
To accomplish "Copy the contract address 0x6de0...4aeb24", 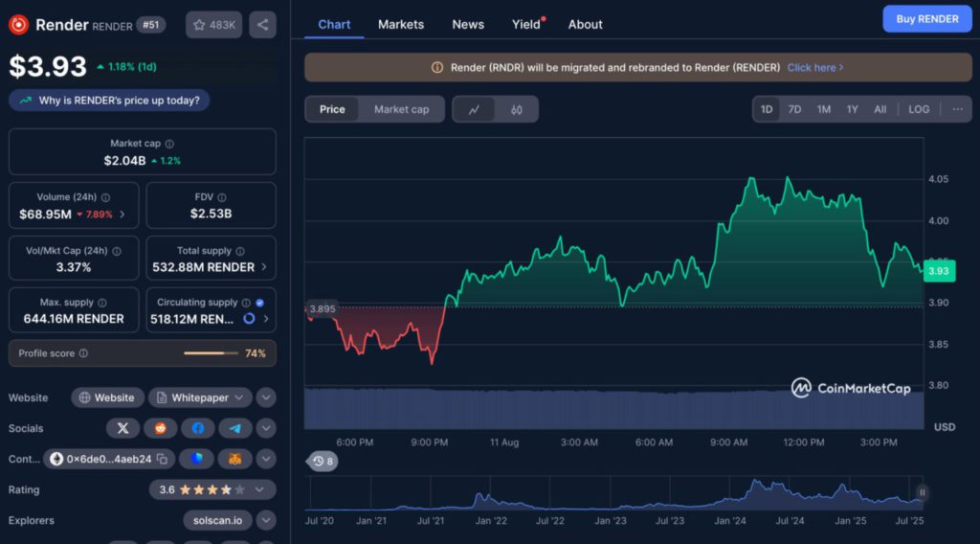I will [x=163, y=459].
